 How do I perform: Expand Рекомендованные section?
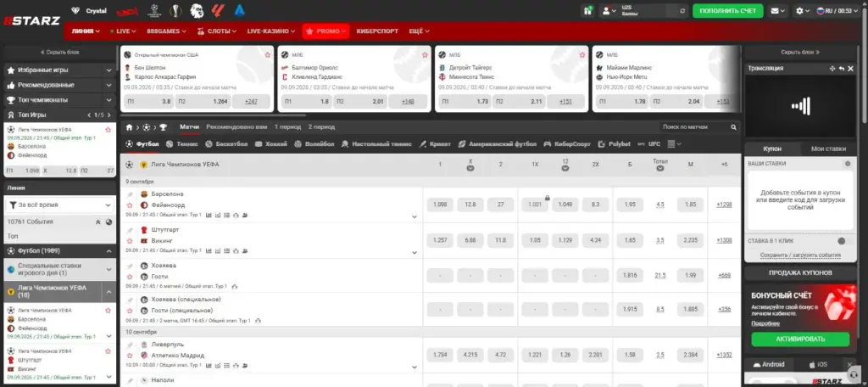click(60, 86)
